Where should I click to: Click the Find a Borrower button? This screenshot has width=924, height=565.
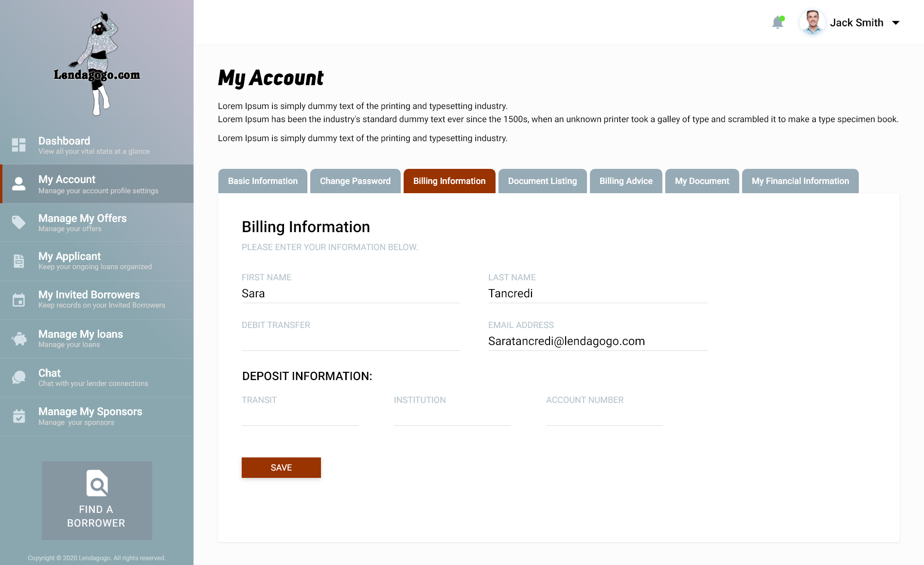pos(97,500)
